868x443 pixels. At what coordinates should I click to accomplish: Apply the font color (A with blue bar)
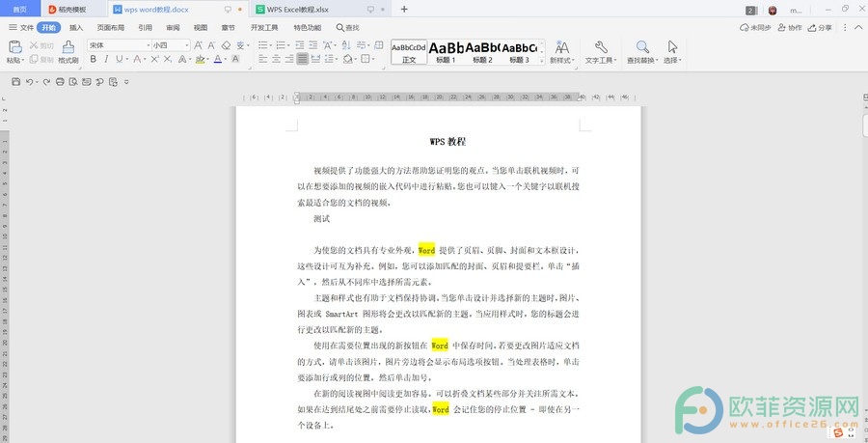pos(218,59)
